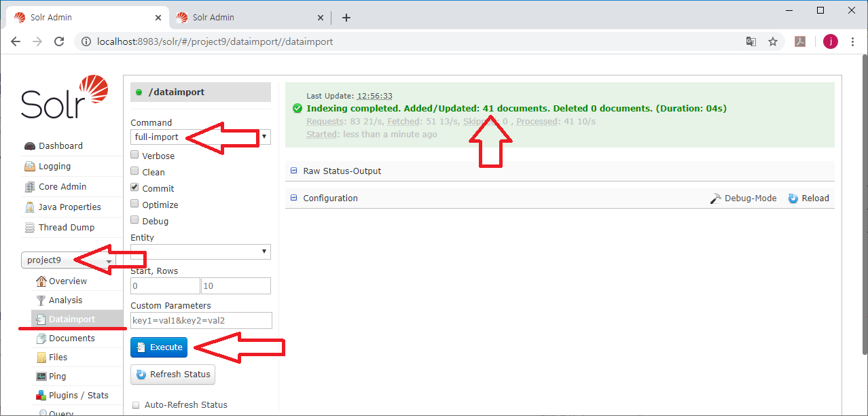Click the Rows input field
The image size is (868, 416).
click(x=236, y=285)
